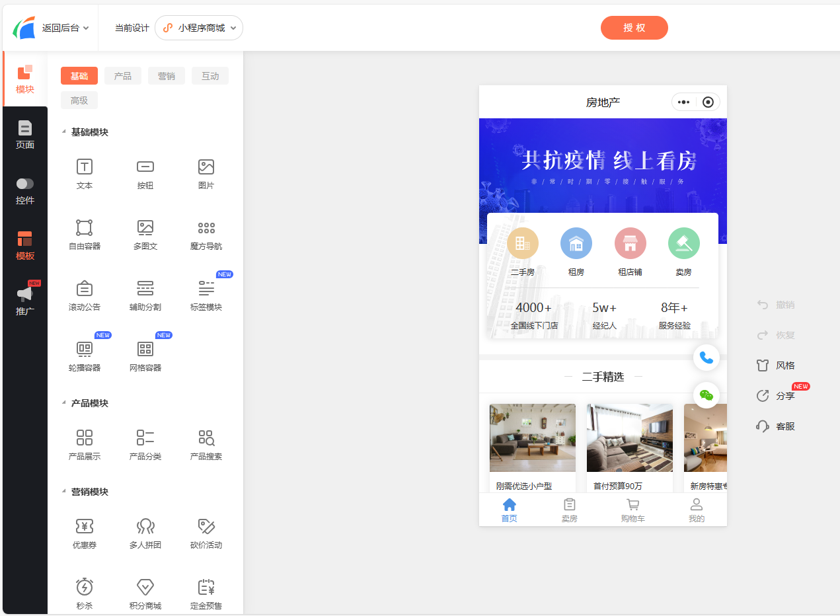Viewport: 840px width, 616px height.
Task: Click the WeChat floating button in preview
Action: pyautogui.click(x=706, y=395)
